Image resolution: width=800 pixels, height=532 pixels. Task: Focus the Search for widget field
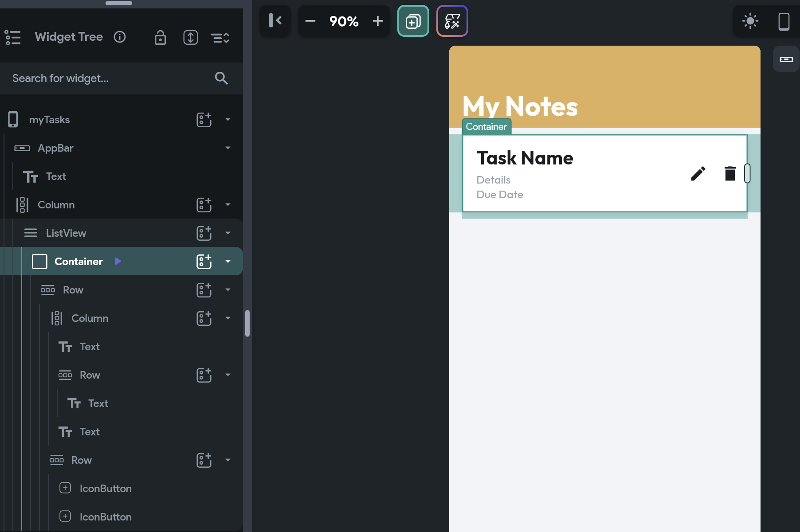point(122,78)
